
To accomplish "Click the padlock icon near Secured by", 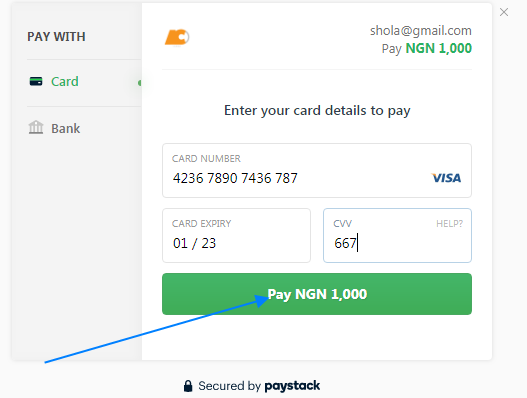I will coord(188,386).
